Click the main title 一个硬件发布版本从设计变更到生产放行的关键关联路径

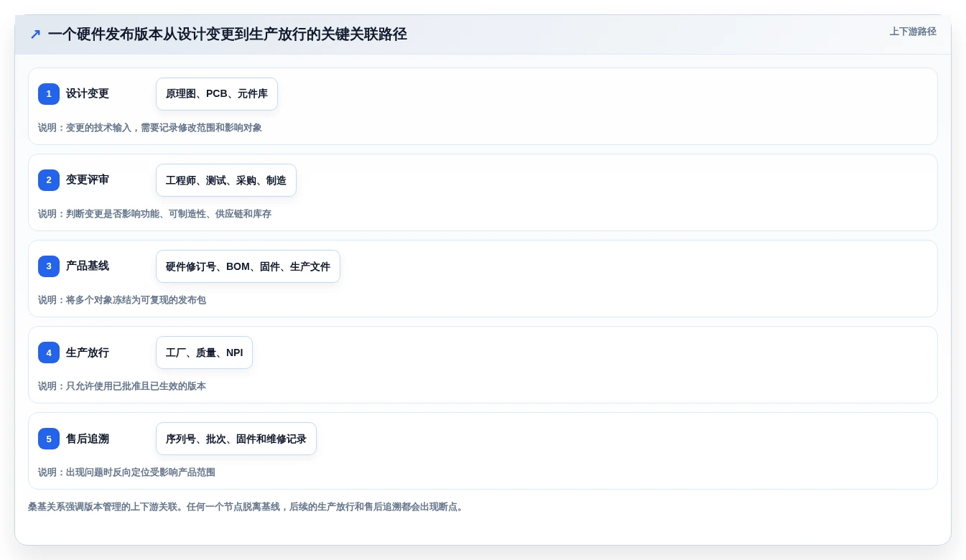click(x=228, y=34)
